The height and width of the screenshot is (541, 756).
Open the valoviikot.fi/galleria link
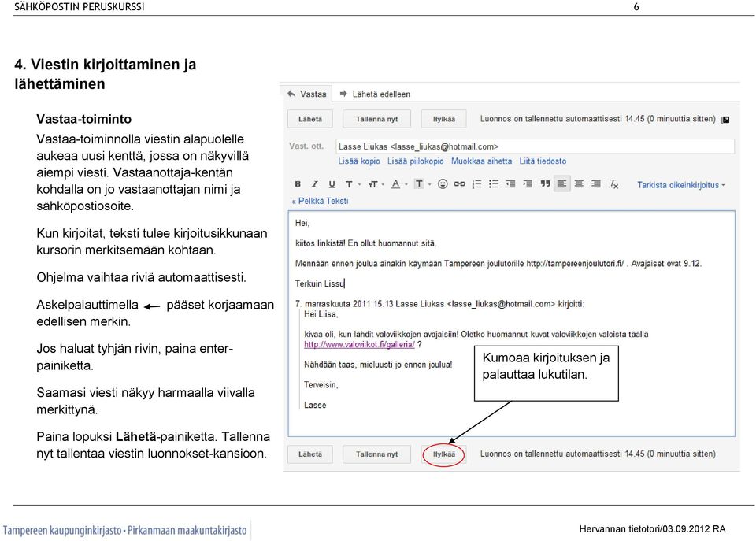(359, 345)
